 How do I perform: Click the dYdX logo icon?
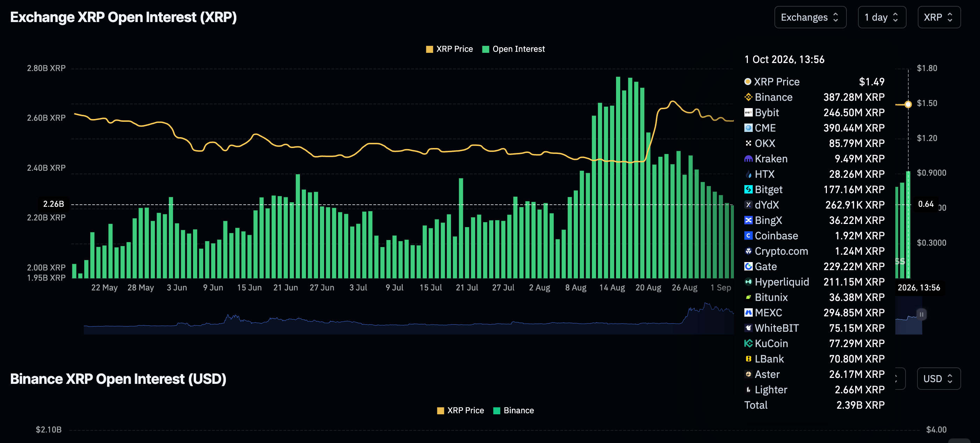point(748,205)
